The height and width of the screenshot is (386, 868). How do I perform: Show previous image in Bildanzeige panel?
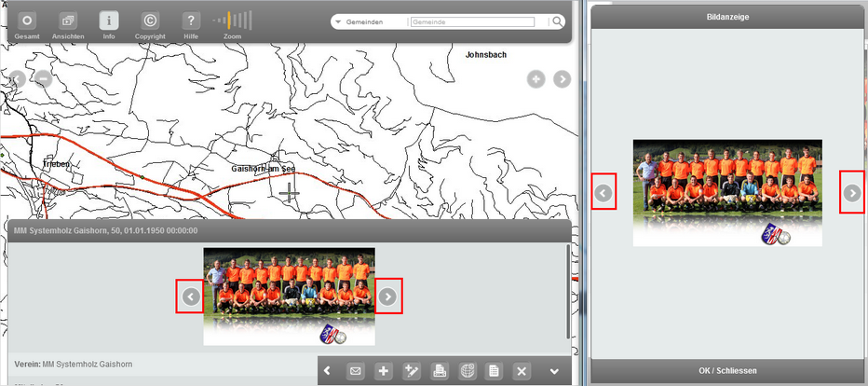(x=604, y=193)
